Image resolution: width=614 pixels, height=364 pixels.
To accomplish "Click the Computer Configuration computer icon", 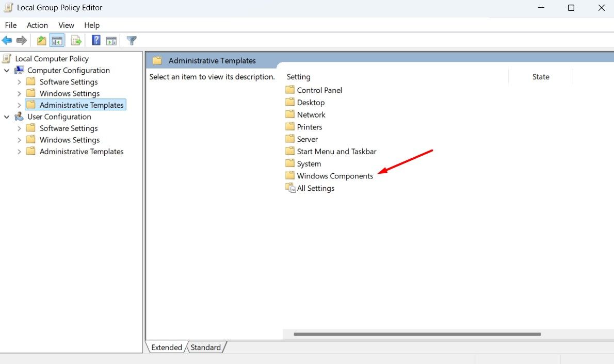I will coord(19,71).
